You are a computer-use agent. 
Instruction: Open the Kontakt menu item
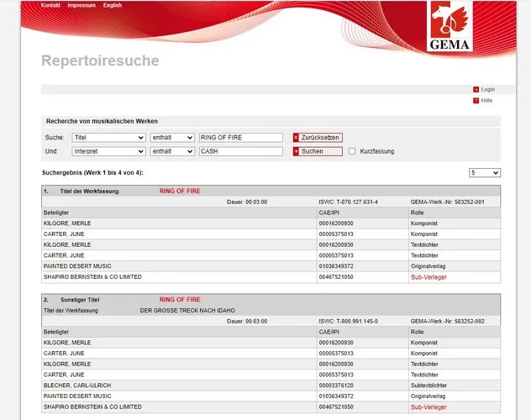pos(50,5)
